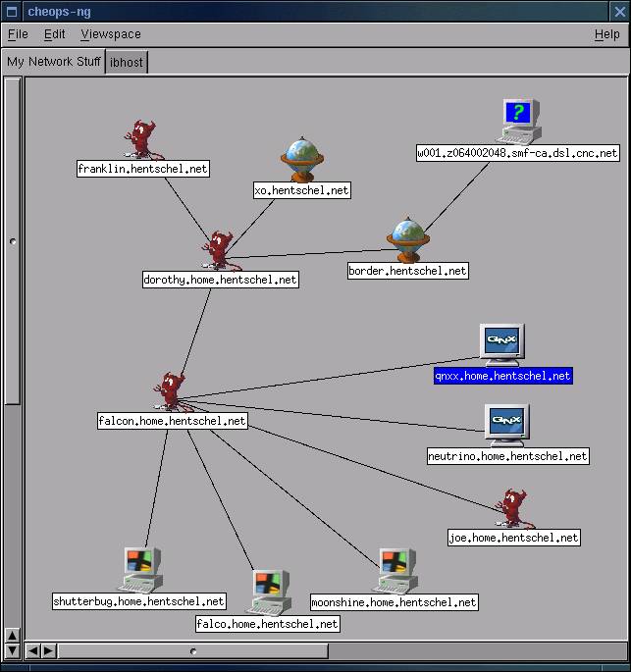631x672 pixels.
Task: Click the neutrino QNX monitor icon
Action: click(x=507, y=426)
